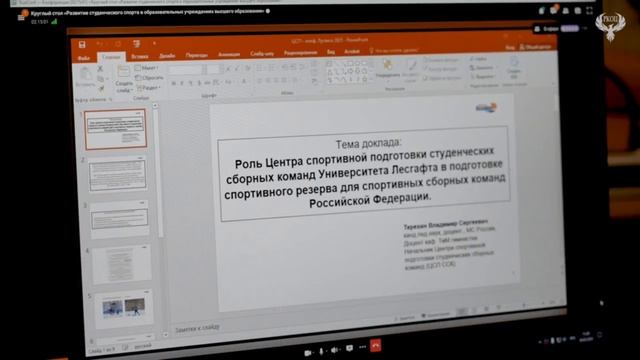Open the Переходы ribbon tab
The height and width of the screenshot is (360, 640).
tap(196, 55)
